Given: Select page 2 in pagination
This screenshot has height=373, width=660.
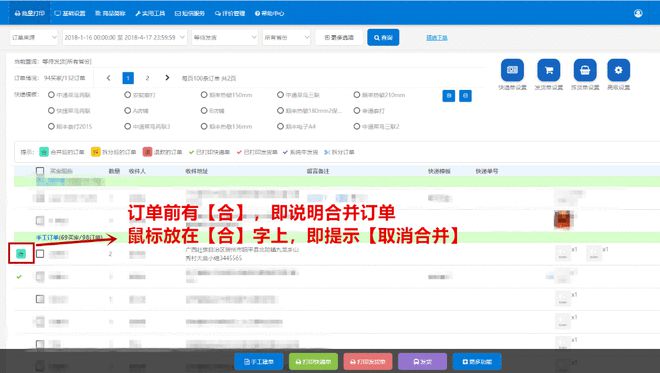Looking at the screenshot, I should tap(147, 78).
